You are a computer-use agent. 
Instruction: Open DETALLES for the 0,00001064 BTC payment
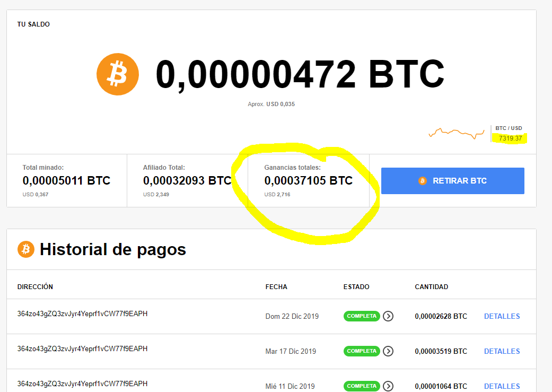pyautogui.click(x=502, y=386)
